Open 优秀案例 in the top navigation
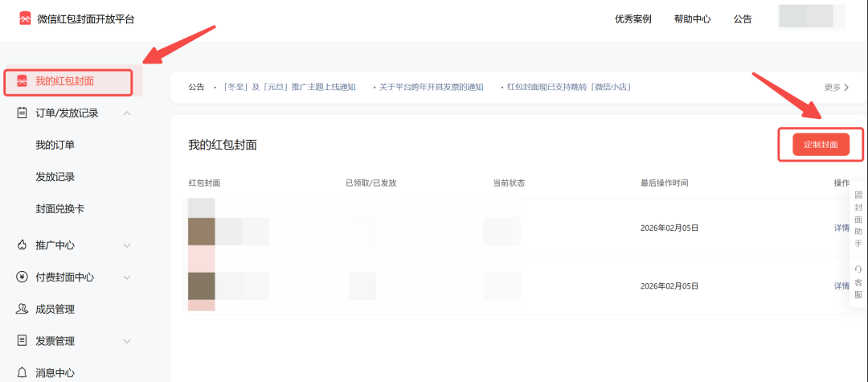Screen dimensions: 868x382 tap(633, 19)
